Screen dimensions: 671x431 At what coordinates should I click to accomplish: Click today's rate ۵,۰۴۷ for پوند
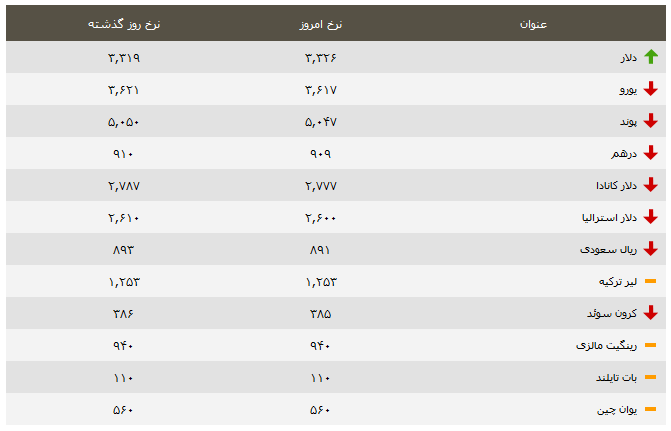[321, 122]
